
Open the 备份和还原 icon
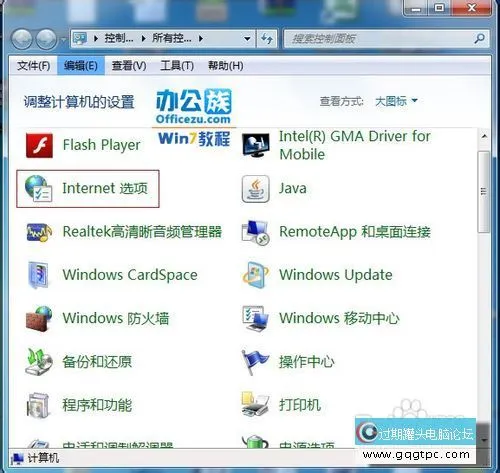39,362
